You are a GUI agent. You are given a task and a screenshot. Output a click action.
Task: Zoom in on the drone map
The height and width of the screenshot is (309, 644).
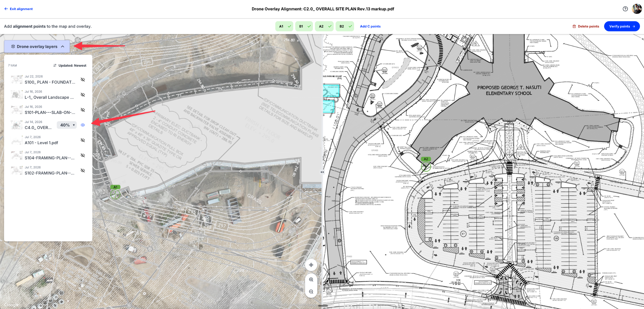tap(311, 279)
